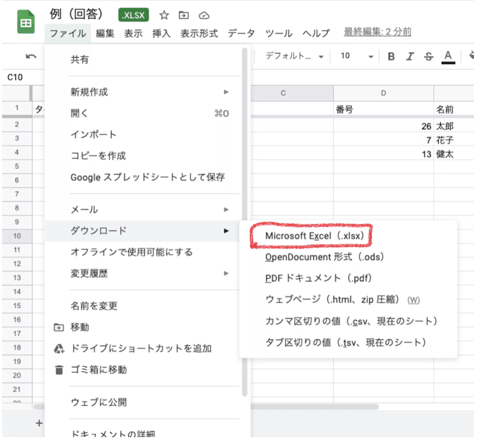Click the cell containing 番号
The image size is (480, 448).
tap(383, 109)
